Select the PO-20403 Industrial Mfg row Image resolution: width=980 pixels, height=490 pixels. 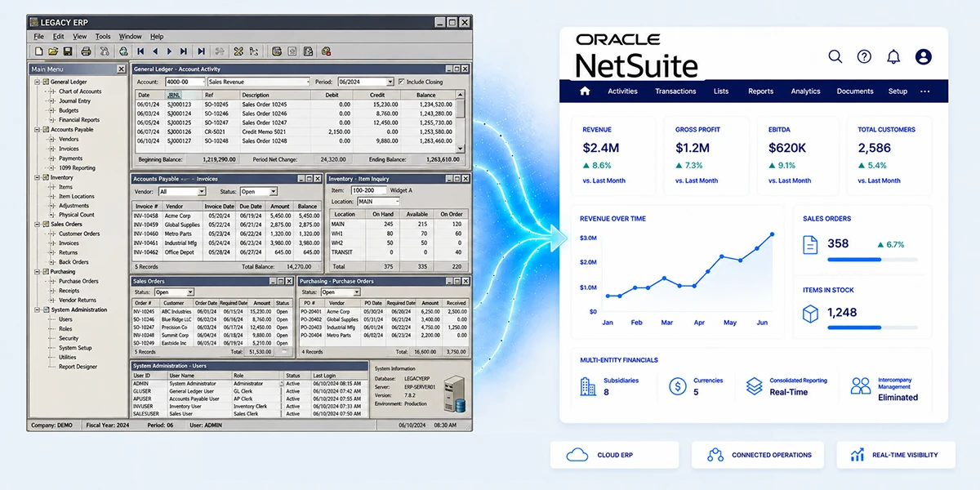click(383, 327)
